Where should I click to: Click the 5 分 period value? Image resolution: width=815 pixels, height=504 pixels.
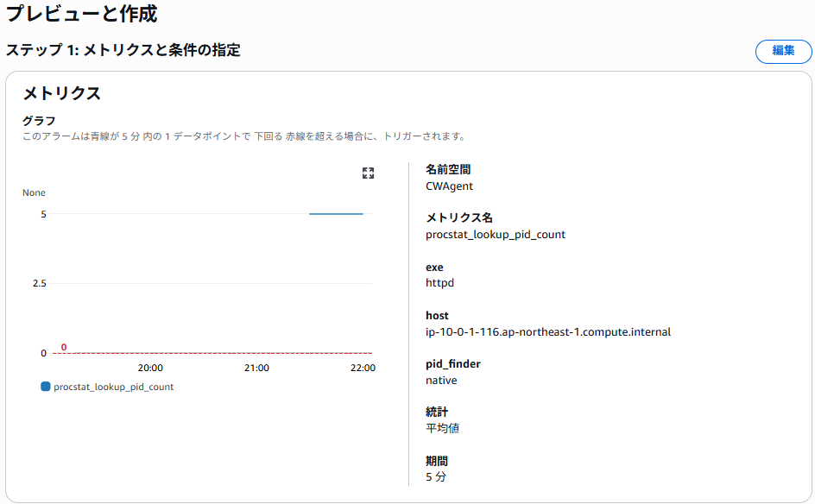436,477
